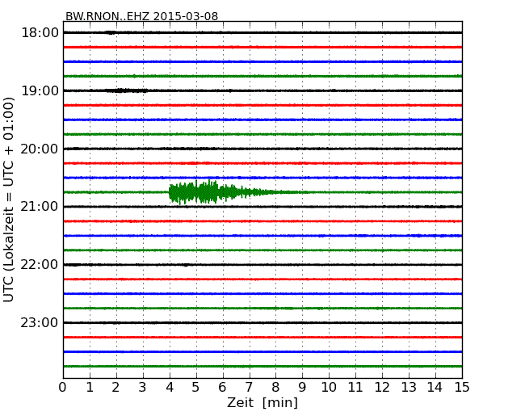525x420 pixels.
Task: Select the 23:00 time axis label
Action: 40,322
